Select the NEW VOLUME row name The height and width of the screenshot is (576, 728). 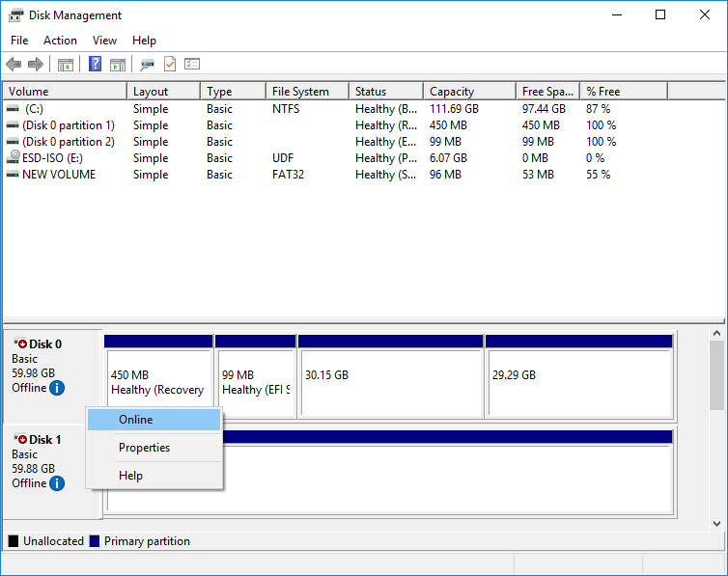click(59, 175)
